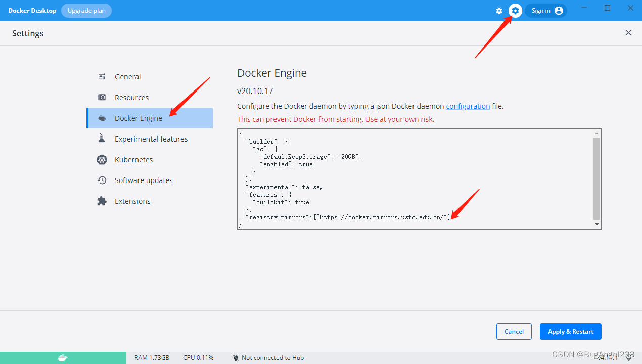The height and width of the screenshot is (364, 642).
Task: Select the Software updates clock icon
Action: (x=102, y=180)
